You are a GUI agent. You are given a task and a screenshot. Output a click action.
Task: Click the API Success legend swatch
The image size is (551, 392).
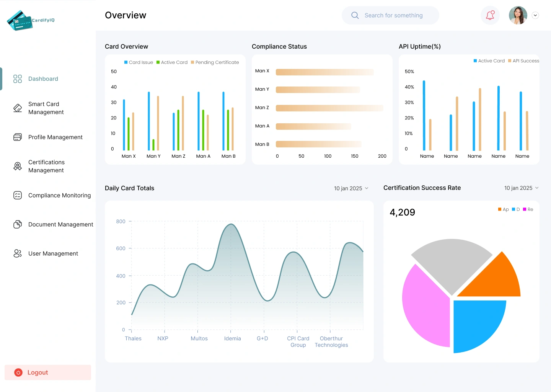[510, 61]
